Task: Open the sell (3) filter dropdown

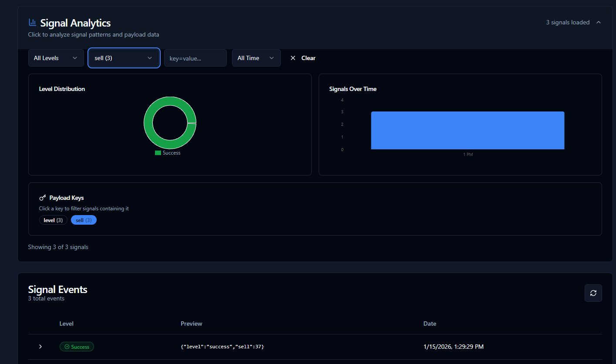Action: pyautogui.click(x=124, y=57)
